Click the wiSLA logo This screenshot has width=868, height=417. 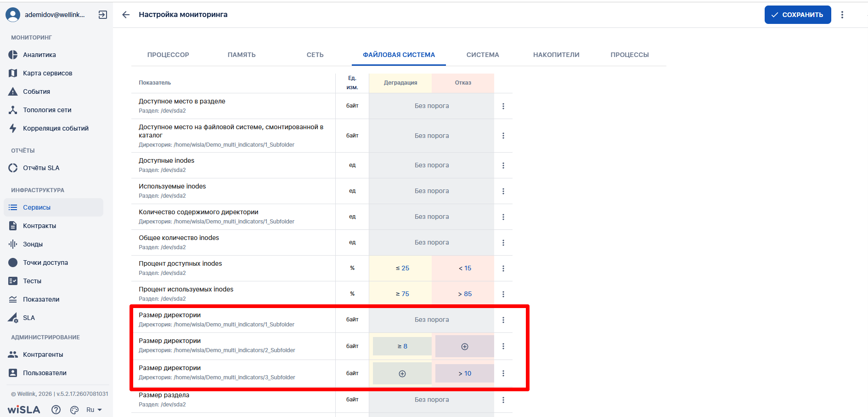24,410
